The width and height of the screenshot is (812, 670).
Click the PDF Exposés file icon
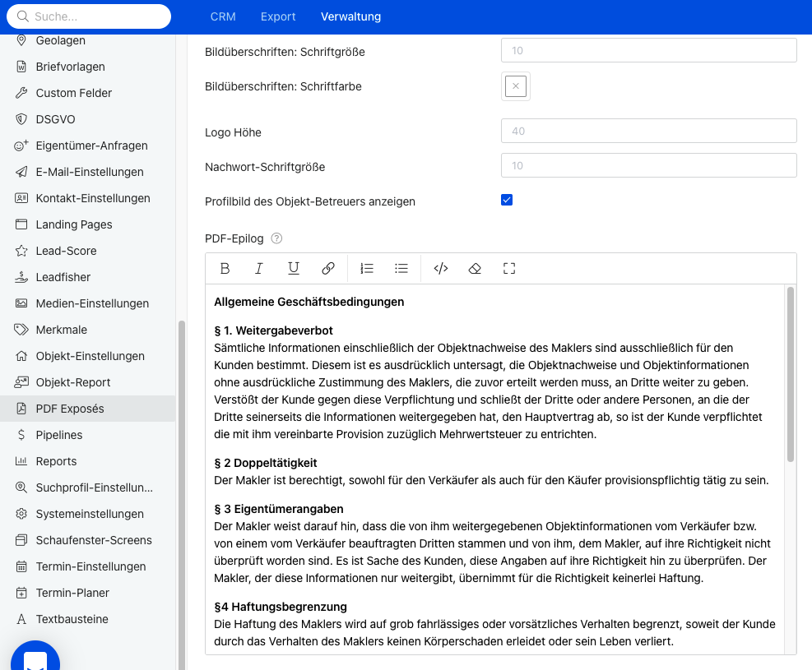(21, 409)
